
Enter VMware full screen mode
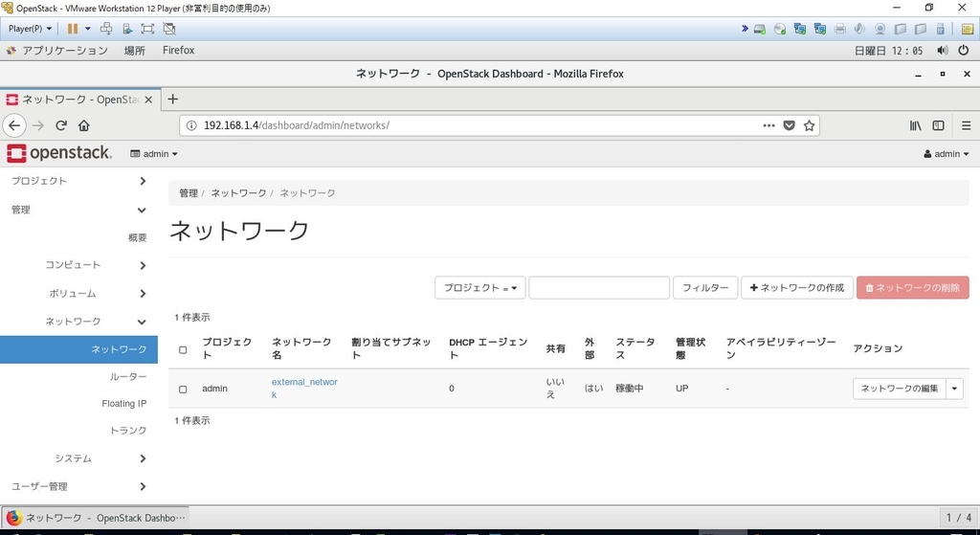[x=147, y=29]
